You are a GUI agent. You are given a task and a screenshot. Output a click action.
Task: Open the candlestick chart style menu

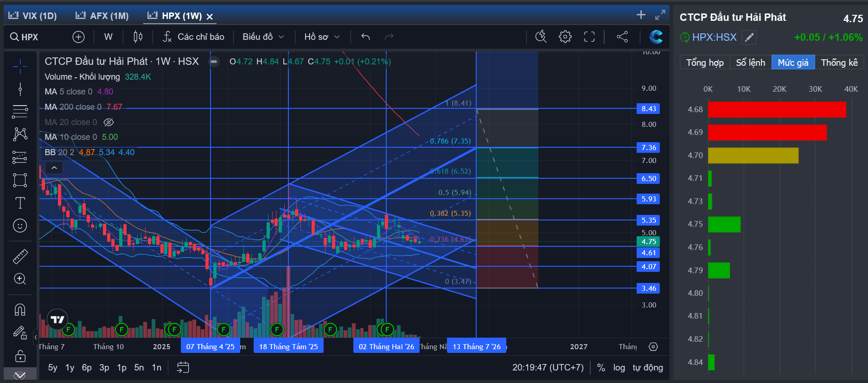(138, 37)
